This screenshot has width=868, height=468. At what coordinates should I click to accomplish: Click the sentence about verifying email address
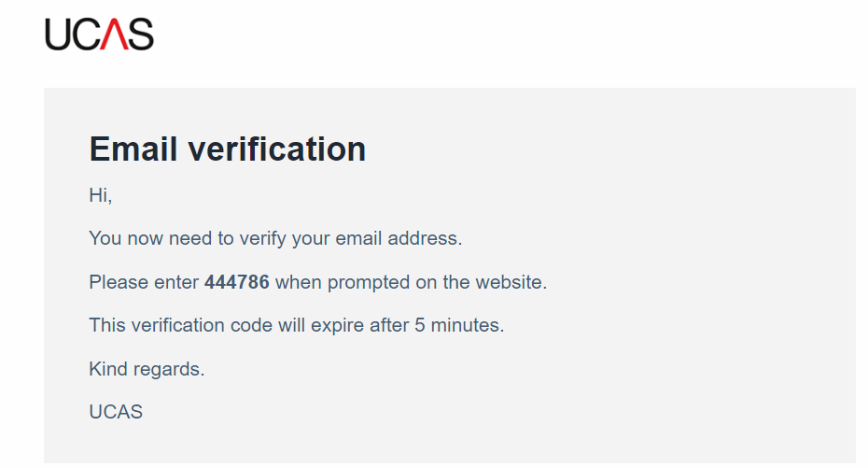[x=275, y=239]
